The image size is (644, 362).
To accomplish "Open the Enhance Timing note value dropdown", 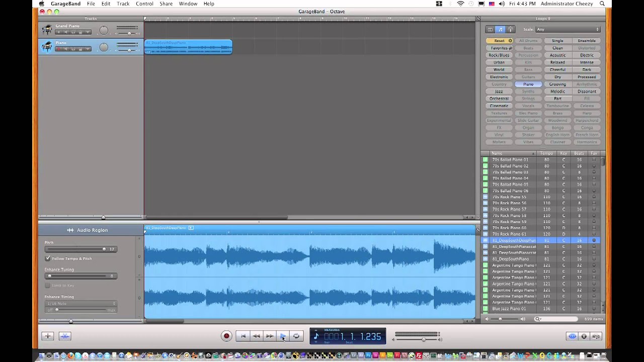I will click(x=81, y=304).
